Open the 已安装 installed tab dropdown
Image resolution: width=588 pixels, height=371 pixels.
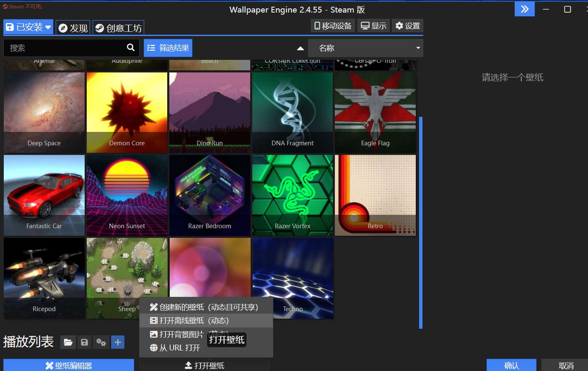(28, 27)
